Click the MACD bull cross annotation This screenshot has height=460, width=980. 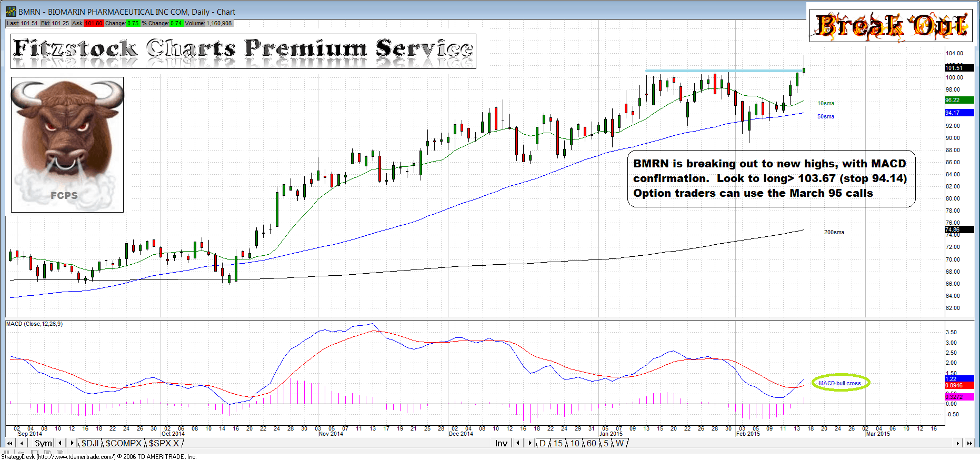pyautogui.click(x=840, y=383)
